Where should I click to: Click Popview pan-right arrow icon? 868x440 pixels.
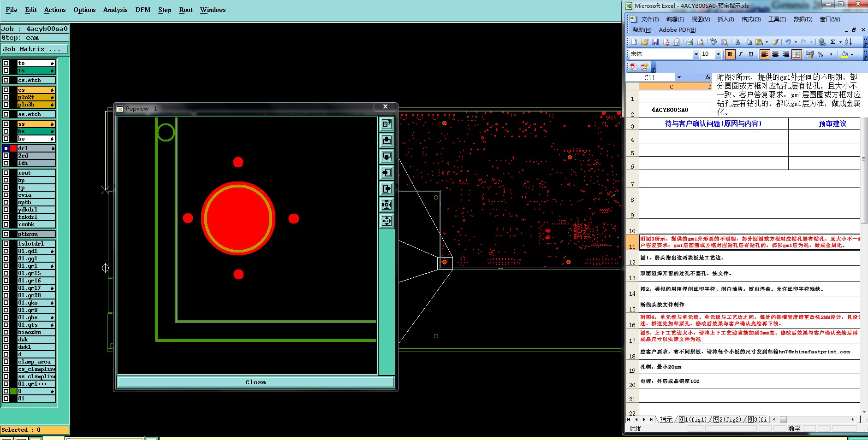pyautogui.click(x=386, y=188)
